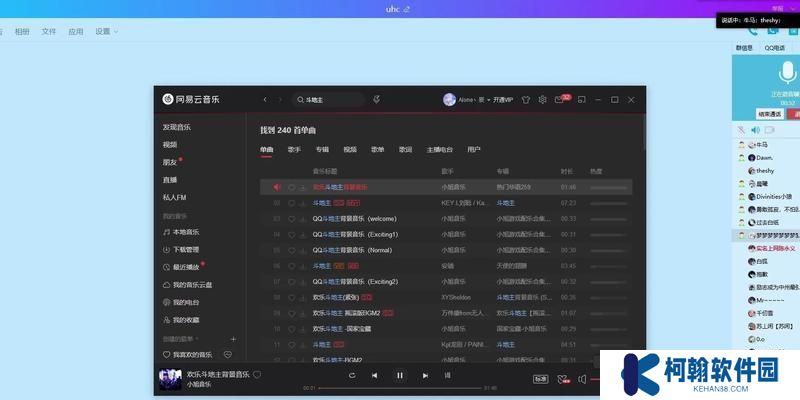Click the 开通VIP link
Image resolution: width=800 pixels, height=400 pixels.
coord(503,100)
